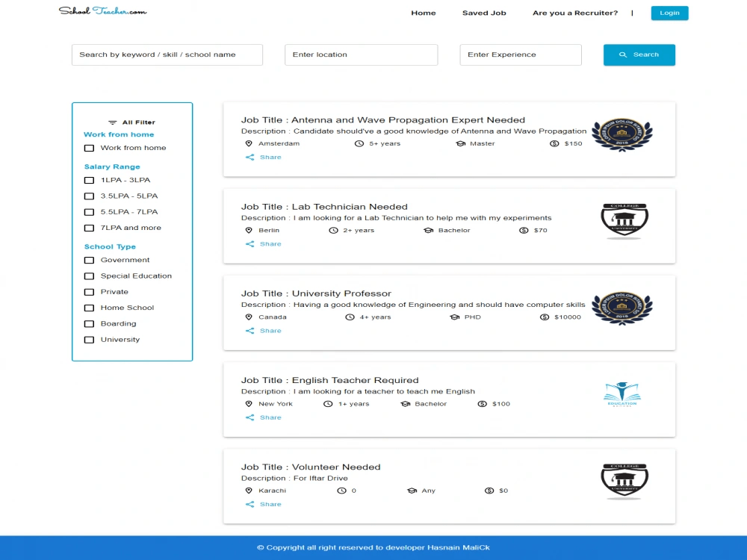Click the college logo on Lab Technician card

tap(624, 221)
